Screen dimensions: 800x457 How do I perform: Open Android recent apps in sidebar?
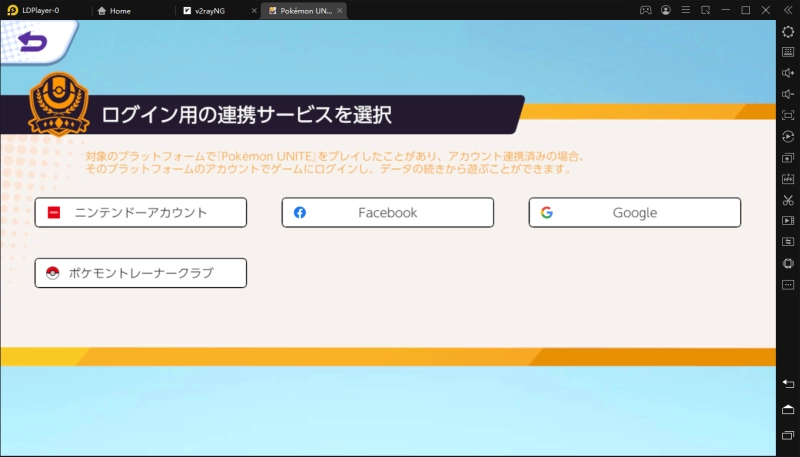(788, 435)
